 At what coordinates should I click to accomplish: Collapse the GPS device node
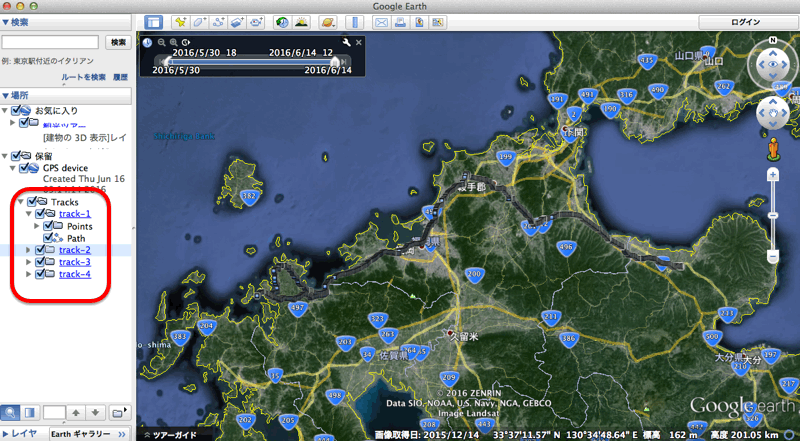(13, 168)
